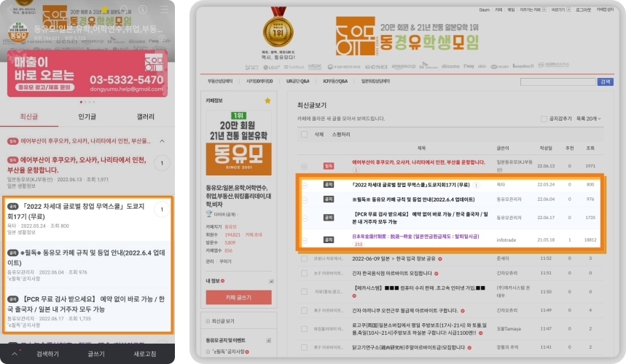This screenshot has width=626, height=364.
Task: Click the 로그아웃 link in top bar
Action: click(583, 9)
